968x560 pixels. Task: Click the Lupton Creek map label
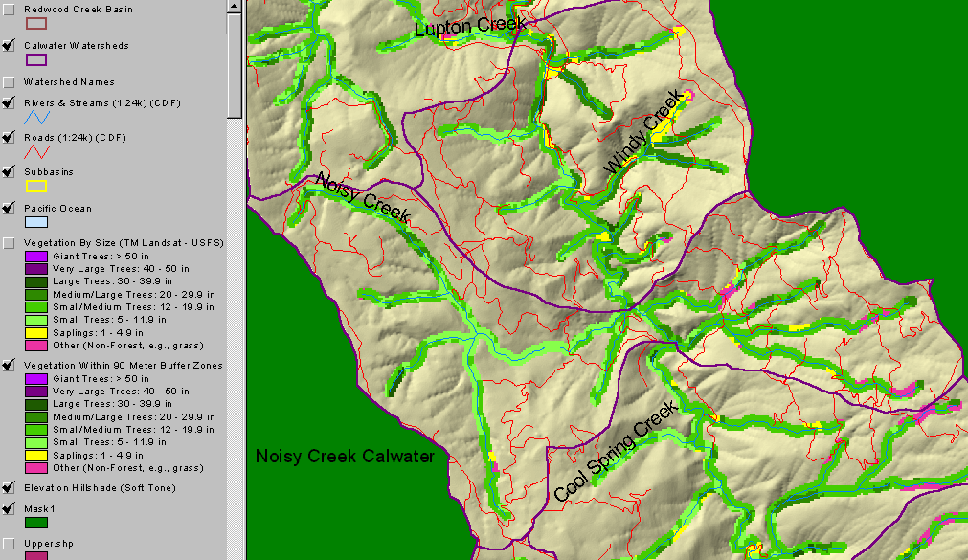[470, 27]
